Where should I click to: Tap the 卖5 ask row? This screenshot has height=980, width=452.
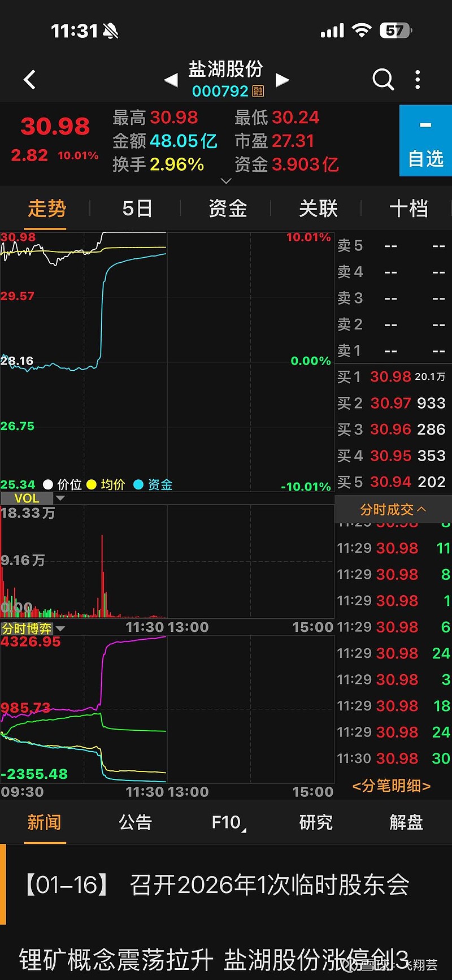(393, 245)
